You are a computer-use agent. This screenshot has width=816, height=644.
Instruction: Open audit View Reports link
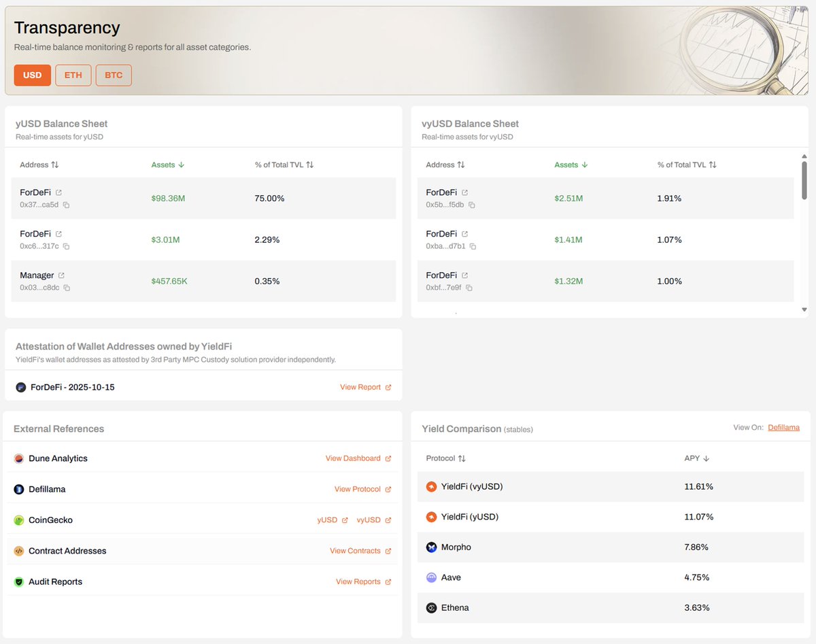(x=364, y=581)
